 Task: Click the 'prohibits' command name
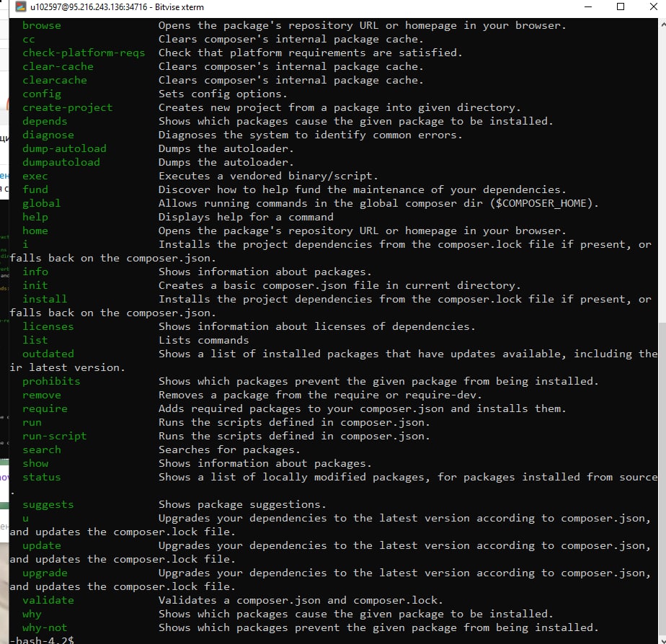pos(51,381)
